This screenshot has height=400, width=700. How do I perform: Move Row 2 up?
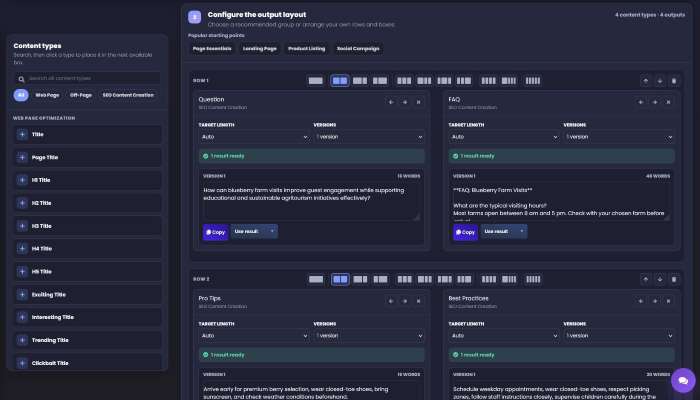tap(646, 279)
